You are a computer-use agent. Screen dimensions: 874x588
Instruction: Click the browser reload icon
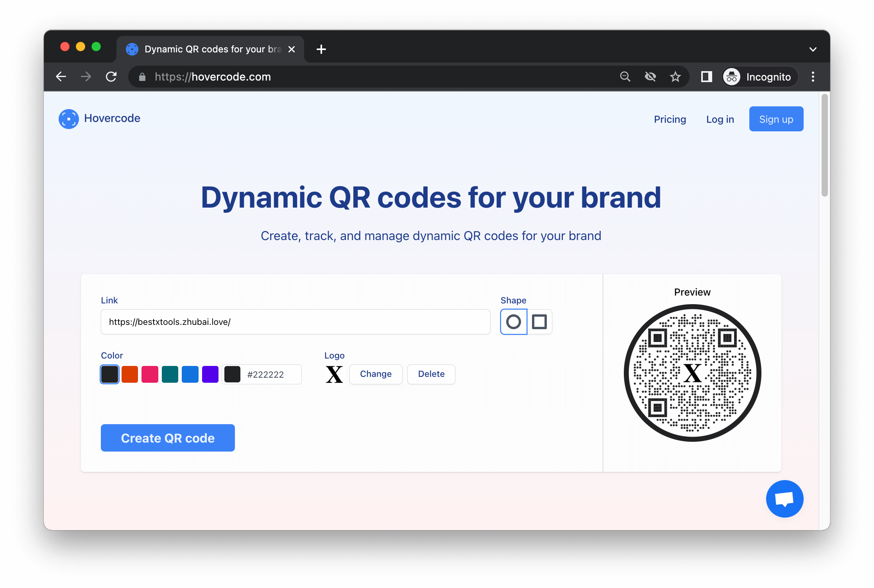(111, 77)
